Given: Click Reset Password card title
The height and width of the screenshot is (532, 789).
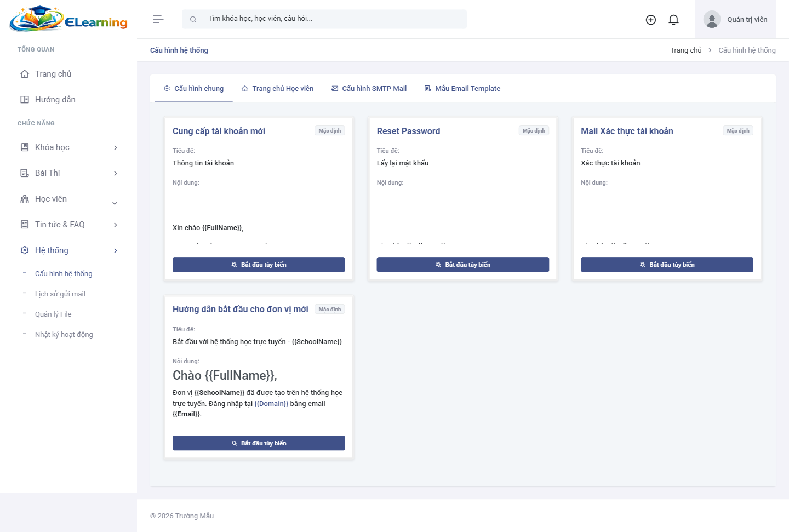Looking at the screenshot, I should (408, 131).
